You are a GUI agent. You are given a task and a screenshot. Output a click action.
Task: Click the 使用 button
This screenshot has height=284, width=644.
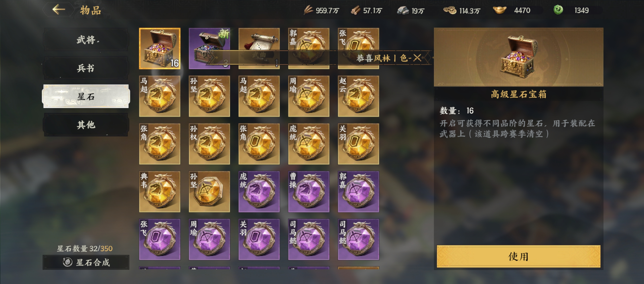click(x=518, y=256)
